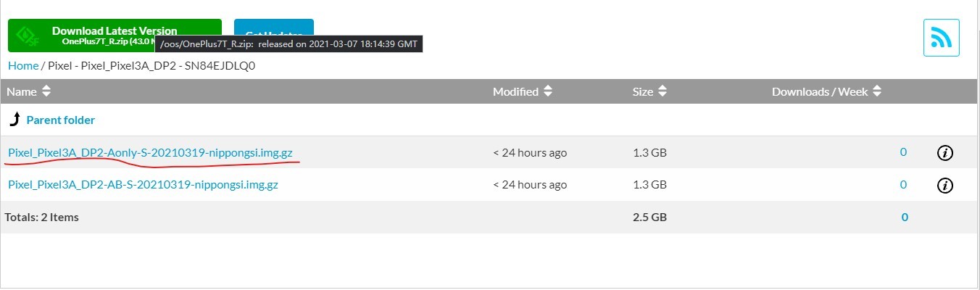Toggle Downloads / Week sort arrows
The height and width of the screenshot is (290, 980).
coord(877,92)
